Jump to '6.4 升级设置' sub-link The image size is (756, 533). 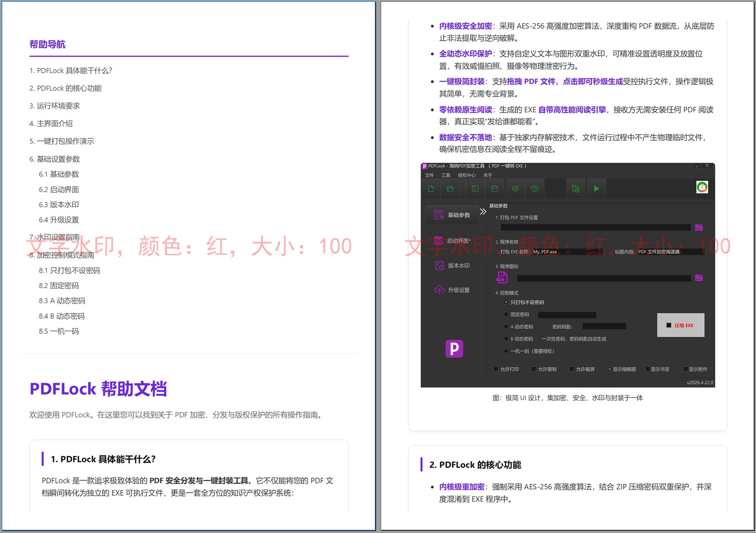pos(59,220)
